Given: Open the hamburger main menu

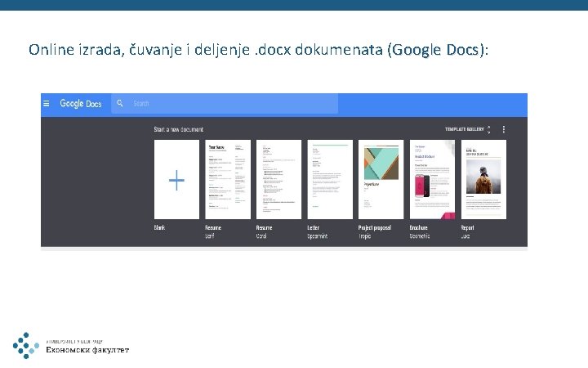Looking at the screenshot, I should click(x=46, y=103).
